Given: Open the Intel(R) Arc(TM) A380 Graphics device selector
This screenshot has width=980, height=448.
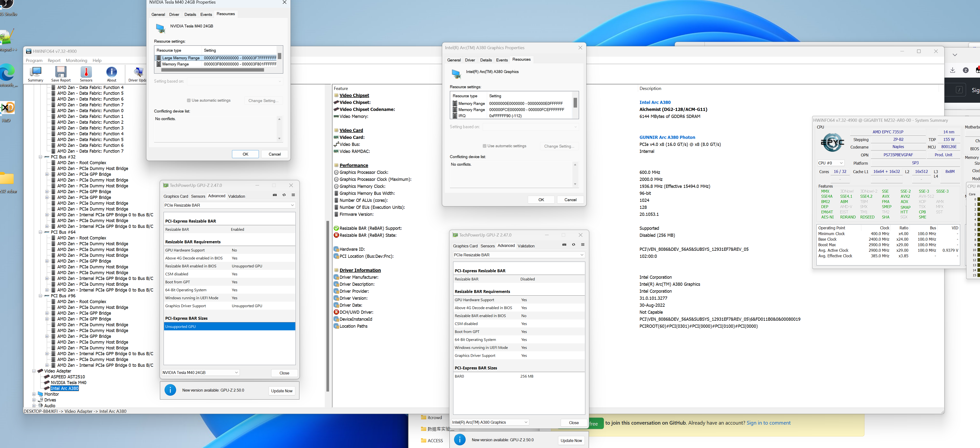Looking at the screenshot, I should coord(490,422).
